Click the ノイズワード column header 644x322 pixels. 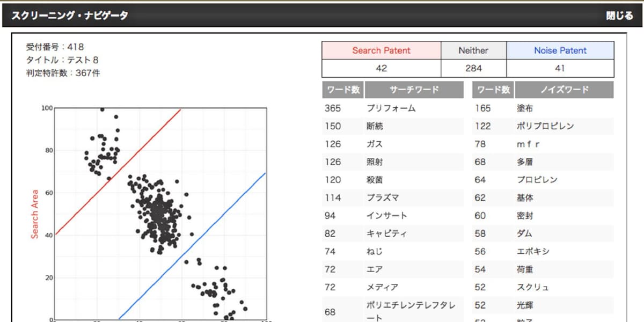(564, 90)
